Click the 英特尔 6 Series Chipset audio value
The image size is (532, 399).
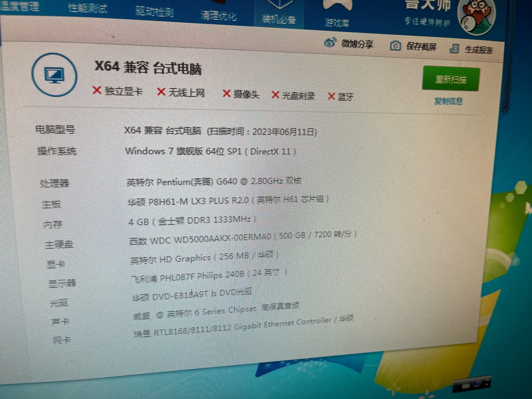[216, 311]
